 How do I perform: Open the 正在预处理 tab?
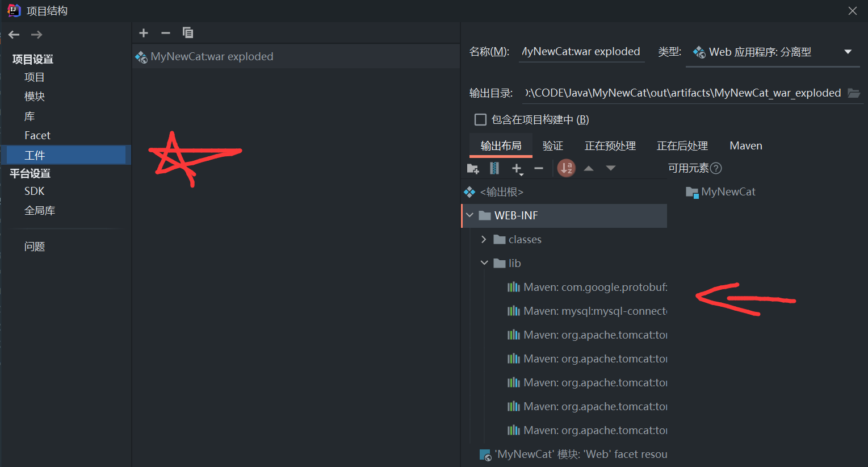coord(610,146)
